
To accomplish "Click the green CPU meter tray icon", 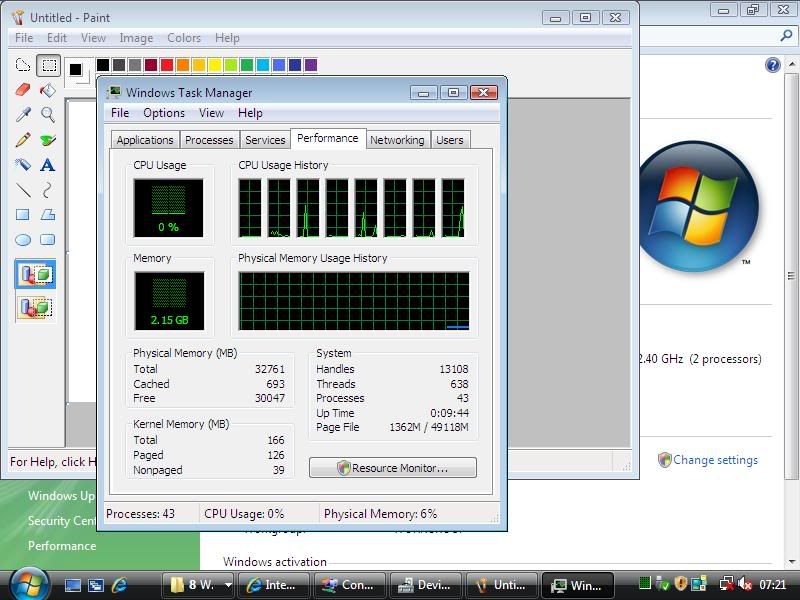I will (x=645, y=583).
